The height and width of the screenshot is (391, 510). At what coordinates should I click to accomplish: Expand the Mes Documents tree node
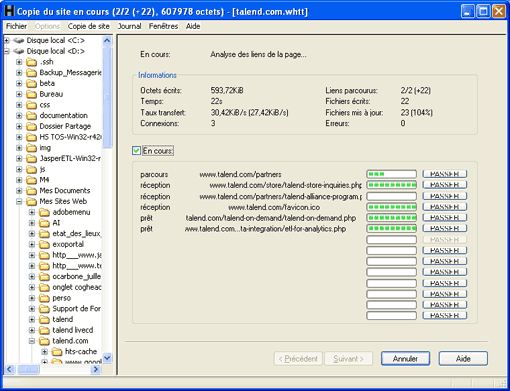click(19, 191)
